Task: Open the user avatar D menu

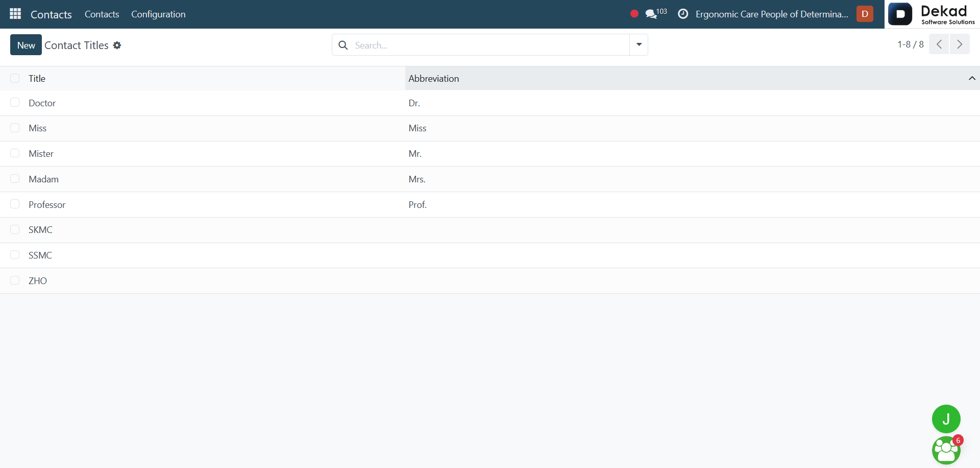Action: (x=865, y=14)
